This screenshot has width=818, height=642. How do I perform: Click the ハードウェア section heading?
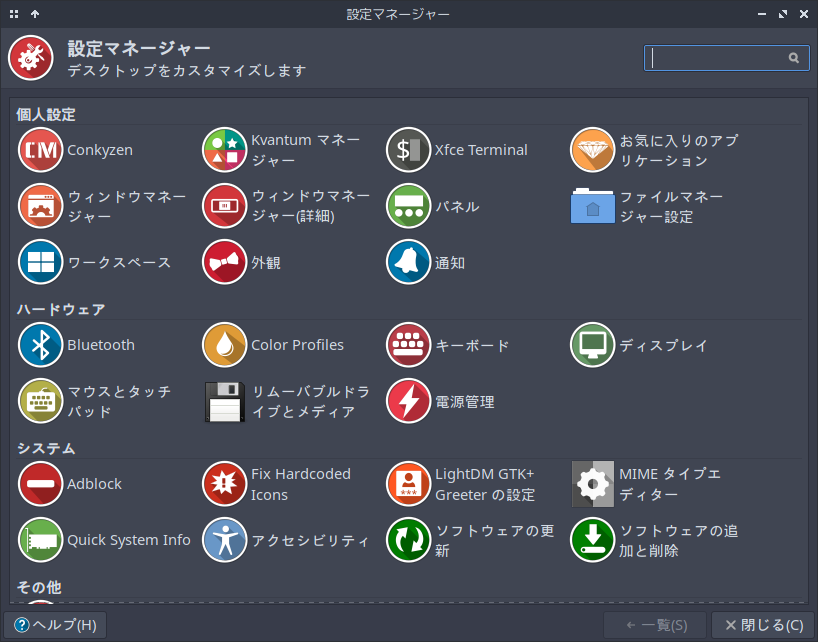point(61,309)
